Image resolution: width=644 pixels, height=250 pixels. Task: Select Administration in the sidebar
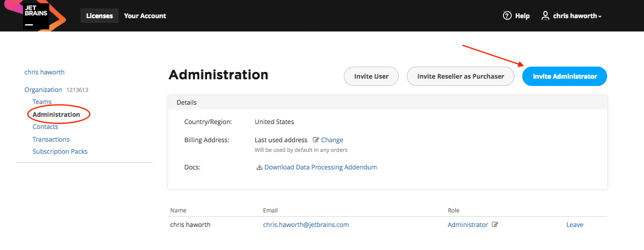click(56, 114)
